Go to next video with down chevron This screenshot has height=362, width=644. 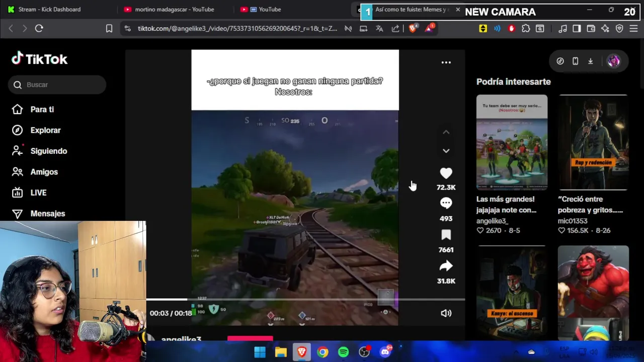coord(446,150)
